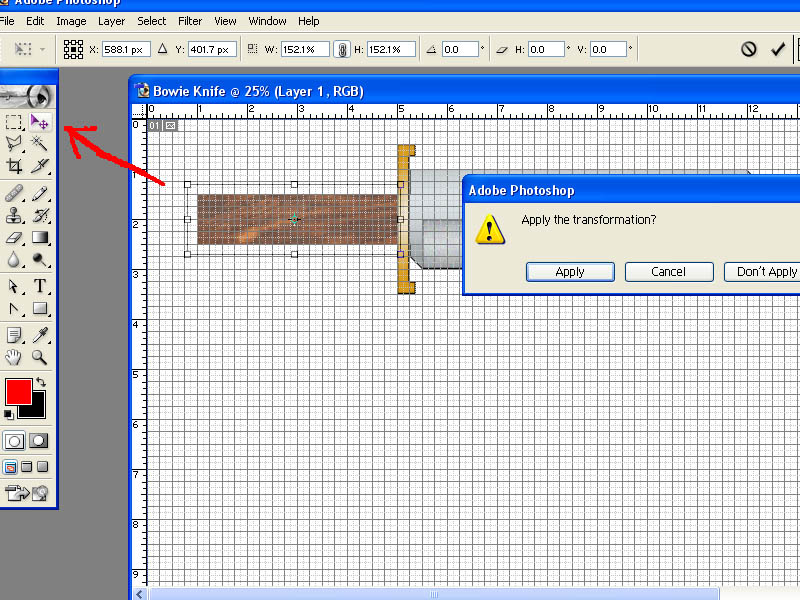Open the Filter menu

tap(190, 21)
